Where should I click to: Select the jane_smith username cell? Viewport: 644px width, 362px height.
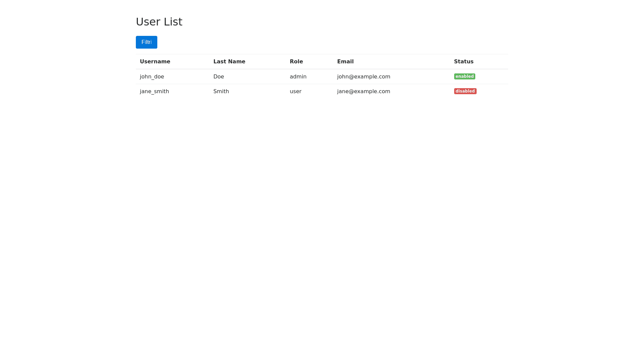coord(154,92)
